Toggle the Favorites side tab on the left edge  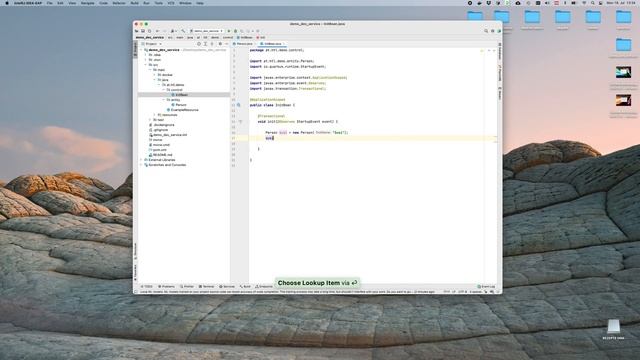136,272
